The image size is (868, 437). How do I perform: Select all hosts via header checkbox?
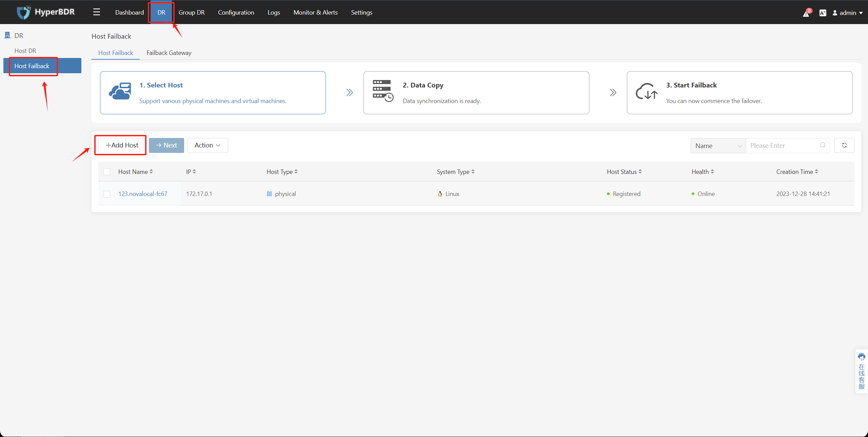point(107,172)
